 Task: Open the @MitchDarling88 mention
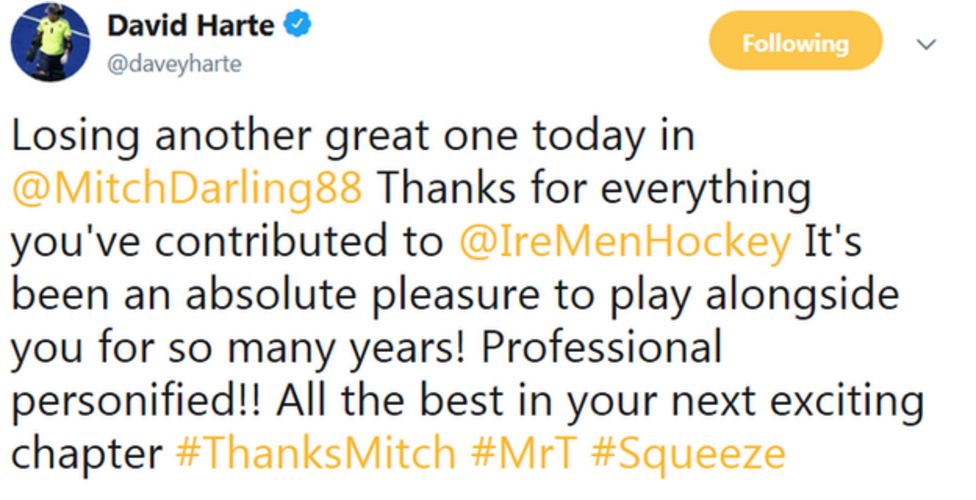coord(186,190)
